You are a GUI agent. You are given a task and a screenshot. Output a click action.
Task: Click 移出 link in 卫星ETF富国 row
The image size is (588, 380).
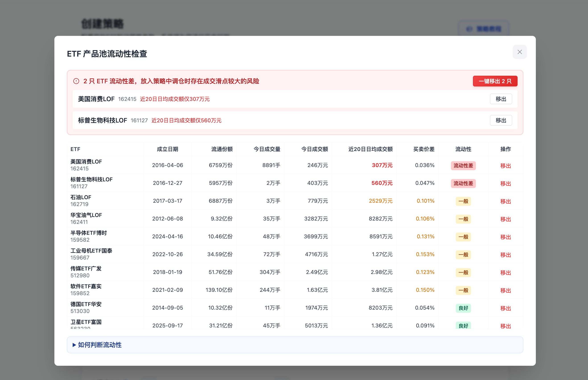[506, 326]
